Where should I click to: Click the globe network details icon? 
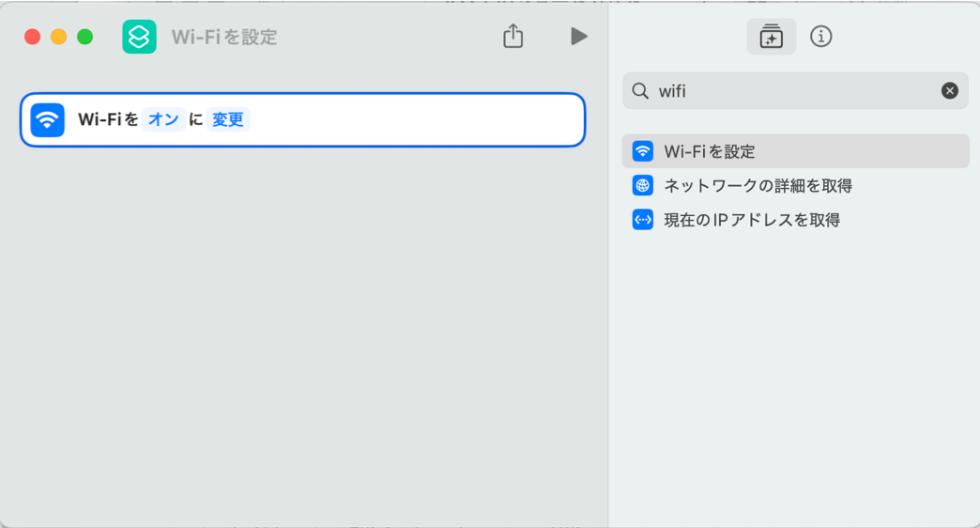(x=642, y=186)
